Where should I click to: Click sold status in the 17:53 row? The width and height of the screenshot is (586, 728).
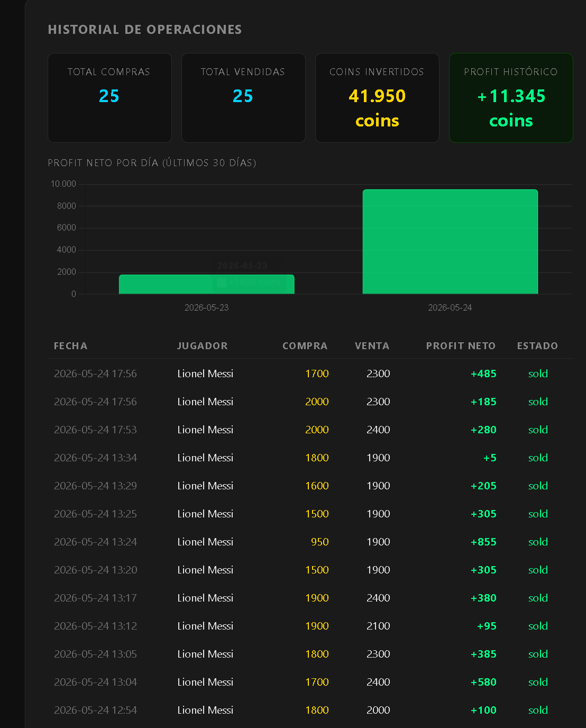538,430
